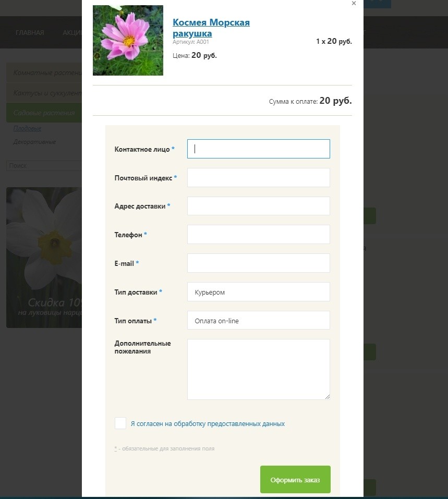
Task: Click the Дополнительные пожелания text area
Action: coord(259,370)
